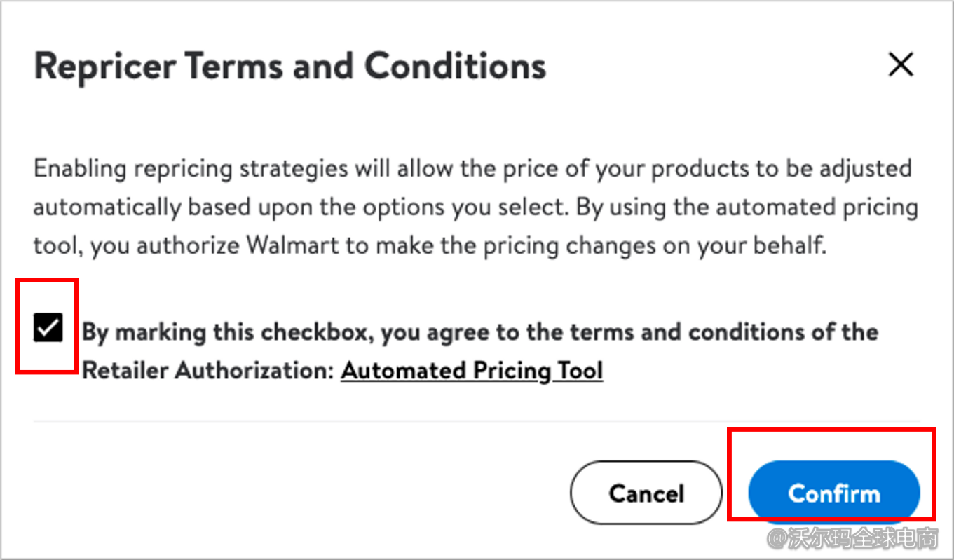
Task: Click the paragraph describing repricing strategies
Action: click(x=475, y=207)
